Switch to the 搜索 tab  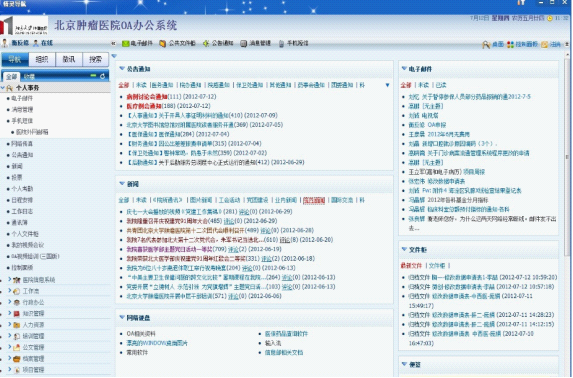tap(96, 59)
